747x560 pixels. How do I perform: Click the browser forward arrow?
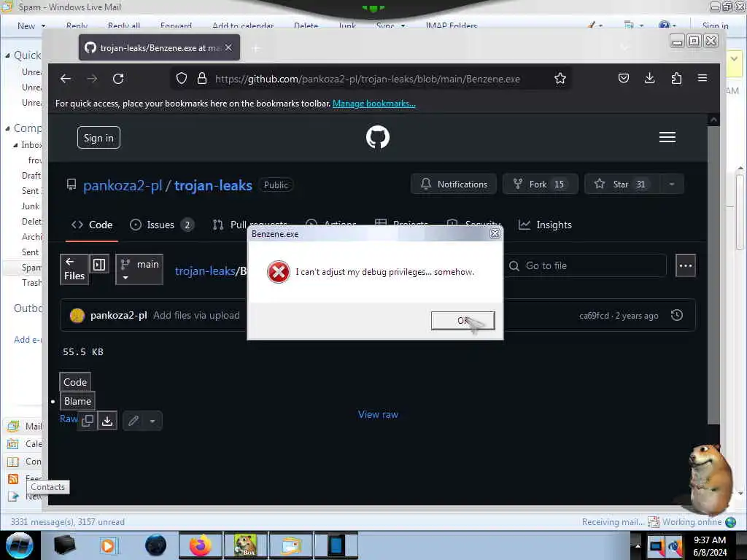pyautogui.click(x=92, y=79)
